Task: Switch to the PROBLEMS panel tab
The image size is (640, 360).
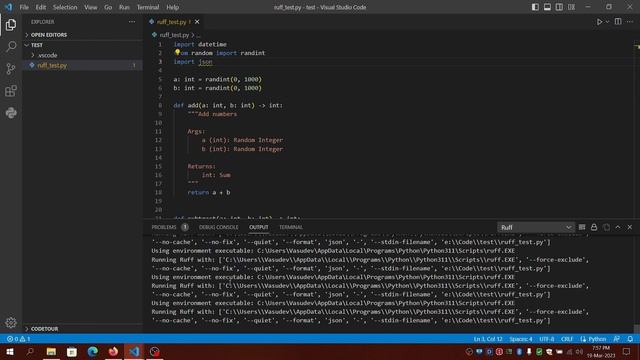Action: pos(164,227)
